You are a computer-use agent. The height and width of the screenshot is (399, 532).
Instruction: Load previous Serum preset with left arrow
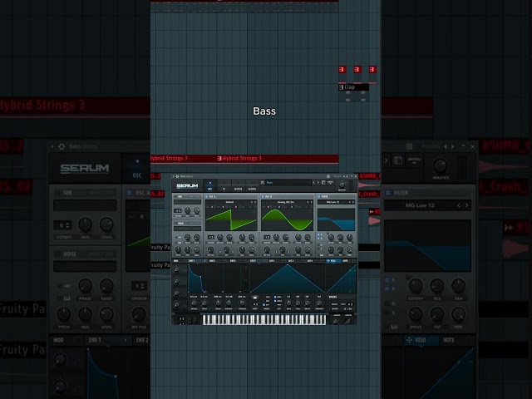click(314, 182)
